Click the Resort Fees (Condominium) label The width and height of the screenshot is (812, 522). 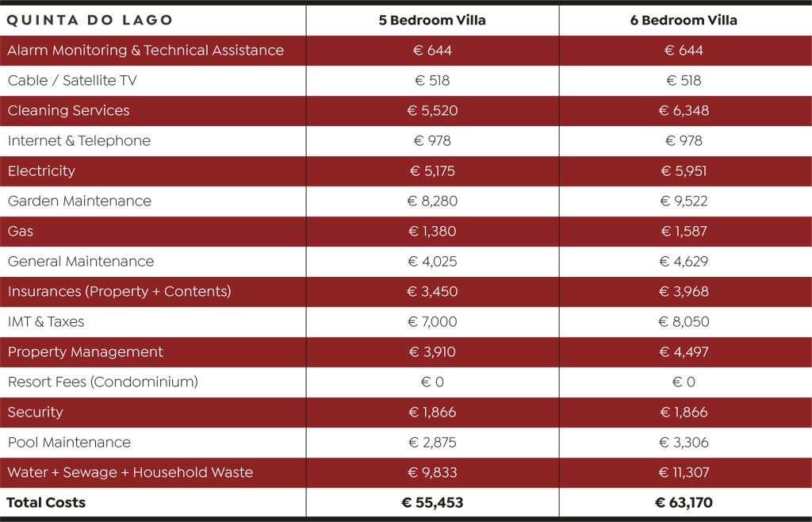point(103,382)
